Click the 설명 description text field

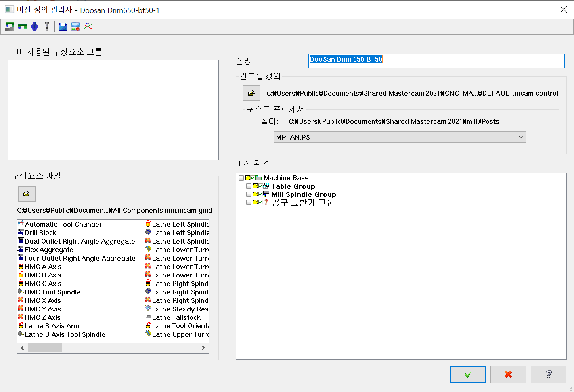436,61
